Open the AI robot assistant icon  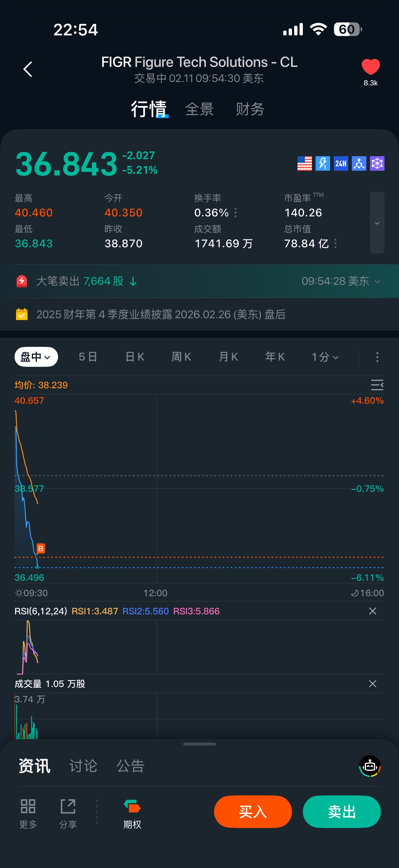coord(370,766)
